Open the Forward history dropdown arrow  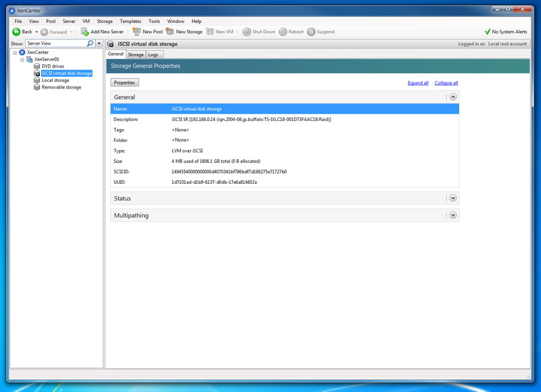[72, 32]
